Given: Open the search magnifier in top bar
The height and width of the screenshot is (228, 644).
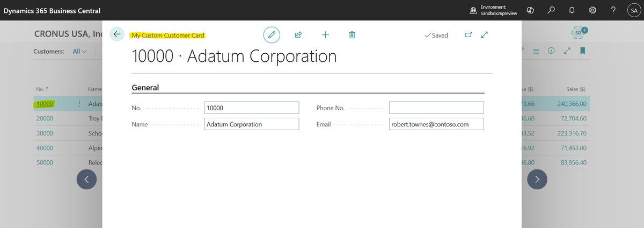Looking at the screenshot, I should tap(551, 10).
